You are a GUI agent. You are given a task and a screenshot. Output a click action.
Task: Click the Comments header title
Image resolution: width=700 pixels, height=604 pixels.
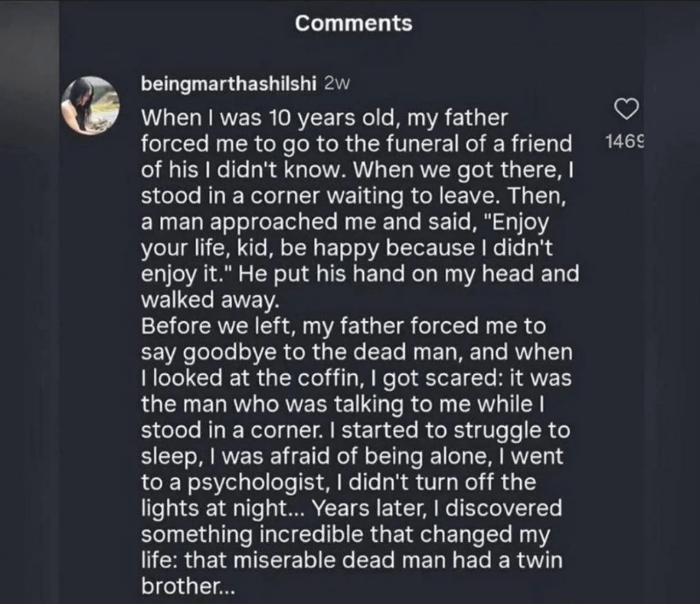(x=353, y=24)
